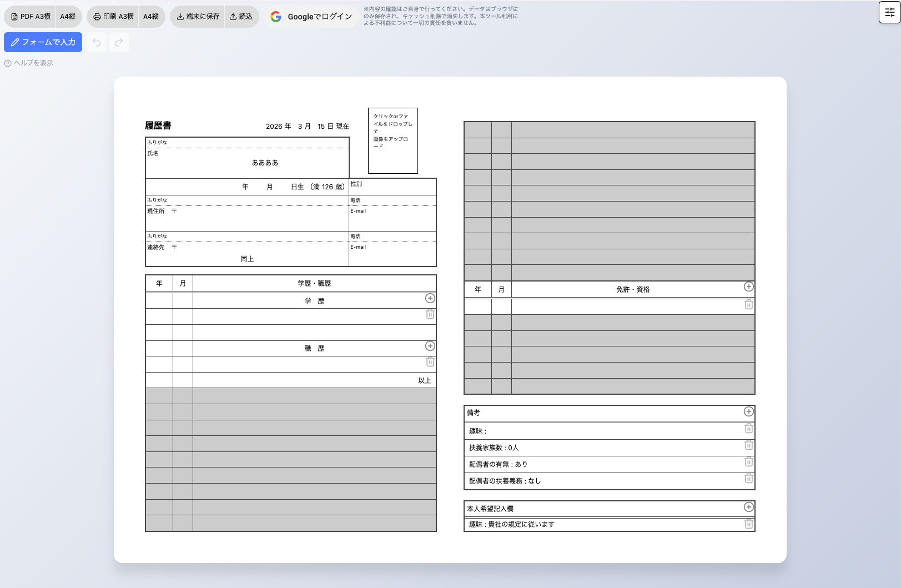901x588 pixels.
Task: Log in with Google
Action: coord(311,17)
